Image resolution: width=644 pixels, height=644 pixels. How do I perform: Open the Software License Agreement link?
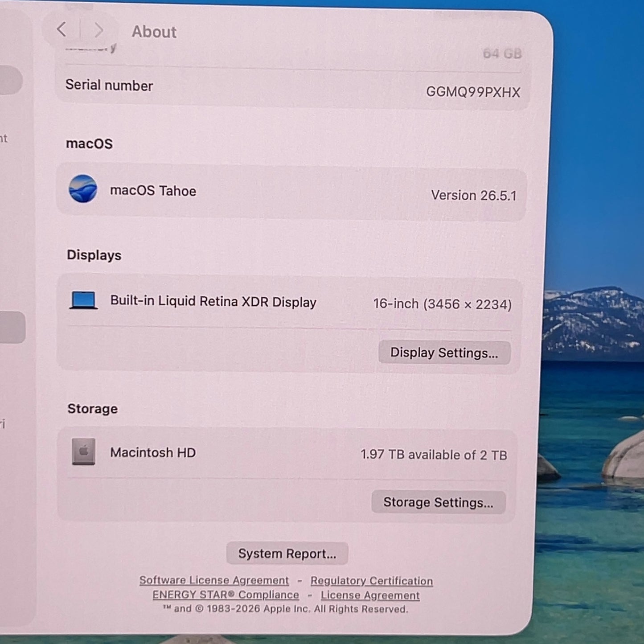214,580
